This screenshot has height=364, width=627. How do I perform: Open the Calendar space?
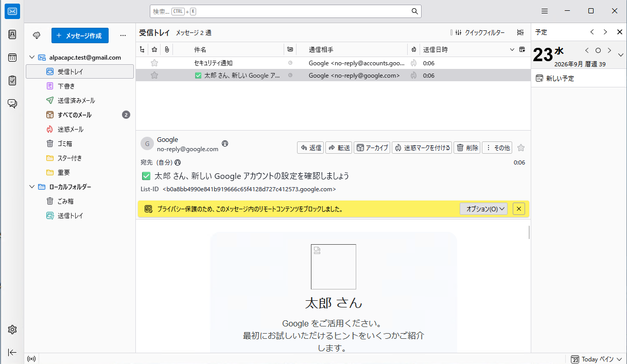tap(12, 58)
